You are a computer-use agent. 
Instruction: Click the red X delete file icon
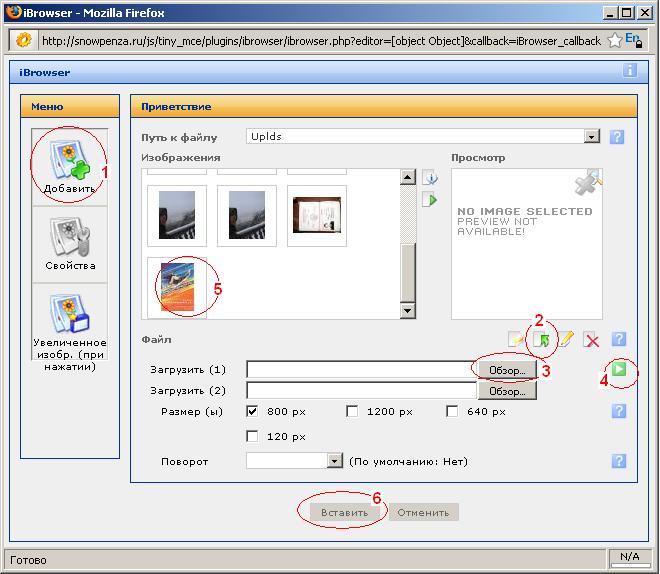591,339
